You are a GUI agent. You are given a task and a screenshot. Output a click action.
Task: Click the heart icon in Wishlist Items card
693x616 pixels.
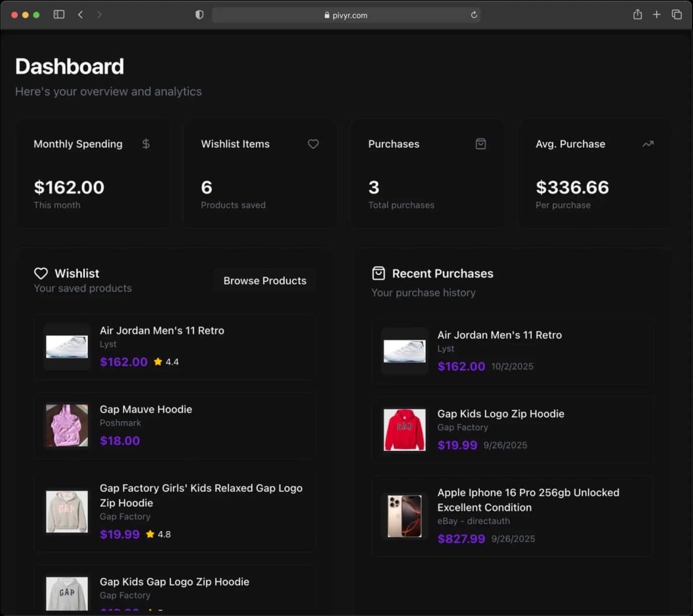point(313,144)
